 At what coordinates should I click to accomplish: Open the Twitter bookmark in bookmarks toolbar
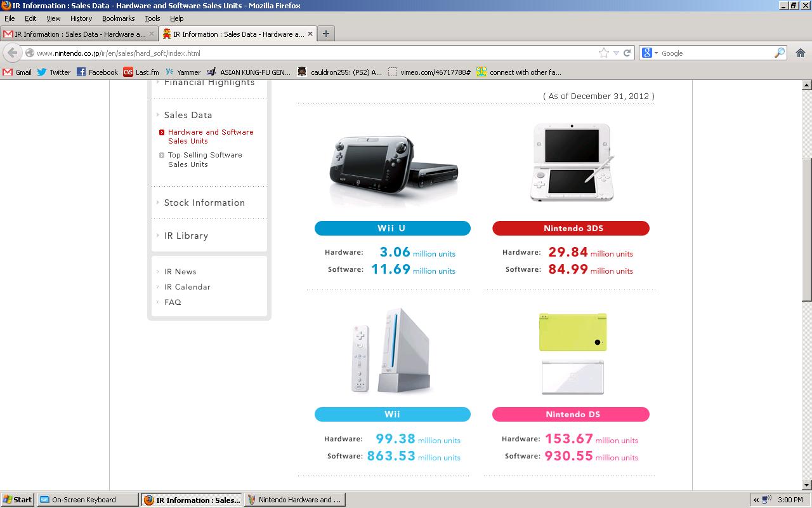tap(54, 72)
